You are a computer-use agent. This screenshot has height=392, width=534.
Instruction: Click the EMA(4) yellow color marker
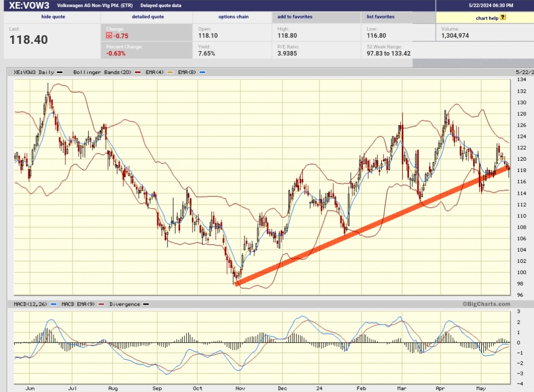point(169,72)
